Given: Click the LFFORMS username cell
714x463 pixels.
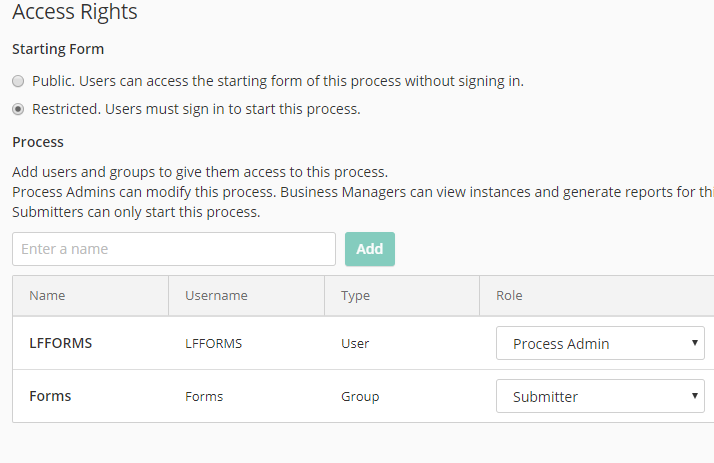Looking at the screenshot, I should (x=213, y=344).
